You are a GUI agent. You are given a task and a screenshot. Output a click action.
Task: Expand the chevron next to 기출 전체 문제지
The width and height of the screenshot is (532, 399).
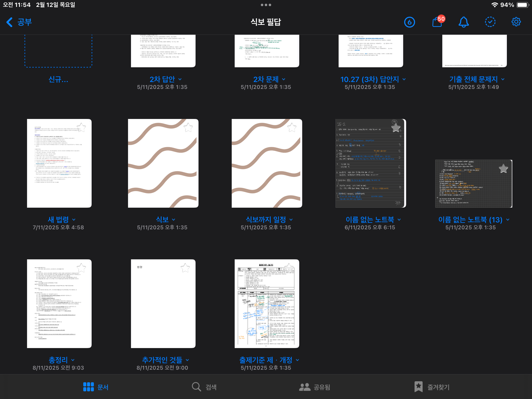pos(503,79)
